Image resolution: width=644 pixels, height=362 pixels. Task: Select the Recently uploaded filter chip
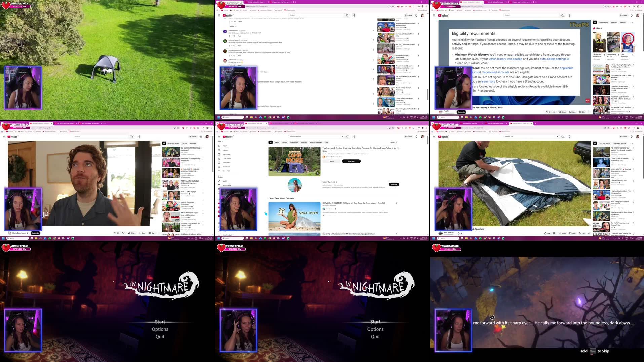pos(315,142)
